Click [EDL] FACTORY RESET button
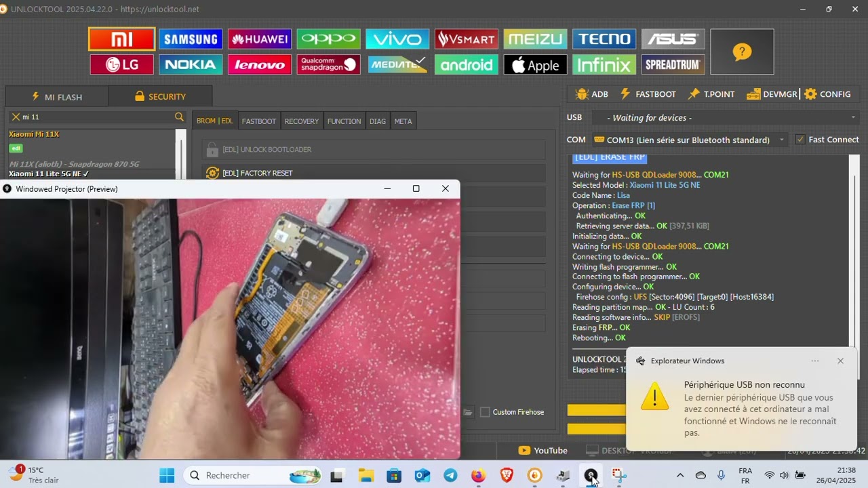The height and width of the screenshot is (488, 868). (373, 173)
